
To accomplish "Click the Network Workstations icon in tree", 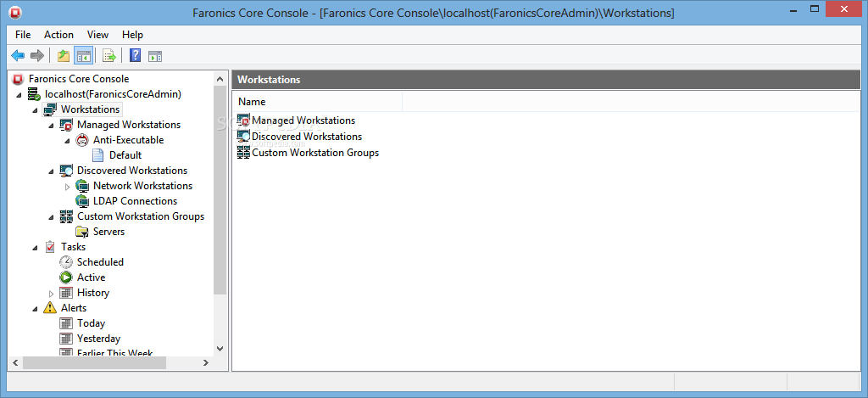I will (x=82, y=186).
